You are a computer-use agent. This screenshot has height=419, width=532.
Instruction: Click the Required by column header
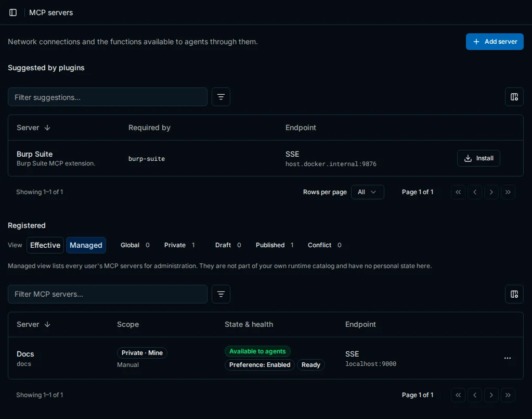149,128
